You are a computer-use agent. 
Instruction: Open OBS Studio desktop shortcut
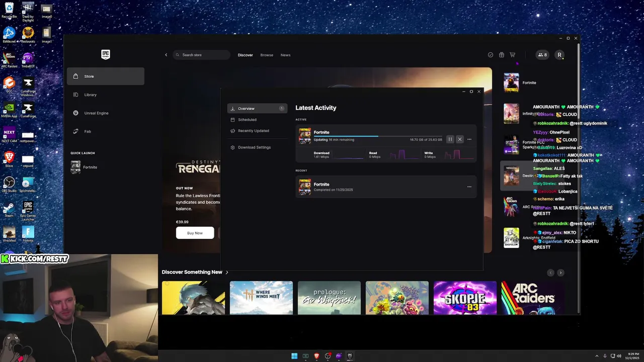click(9, 185)
